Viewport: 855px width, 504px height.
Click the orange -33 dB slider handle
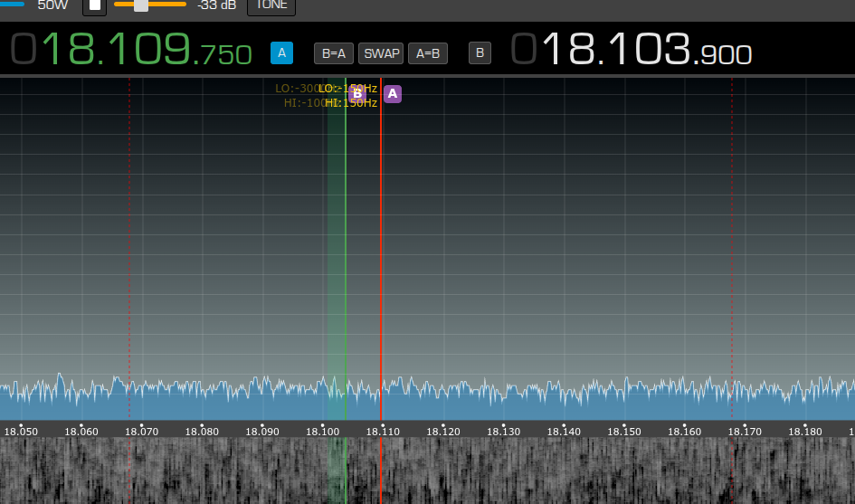[141, 5]
